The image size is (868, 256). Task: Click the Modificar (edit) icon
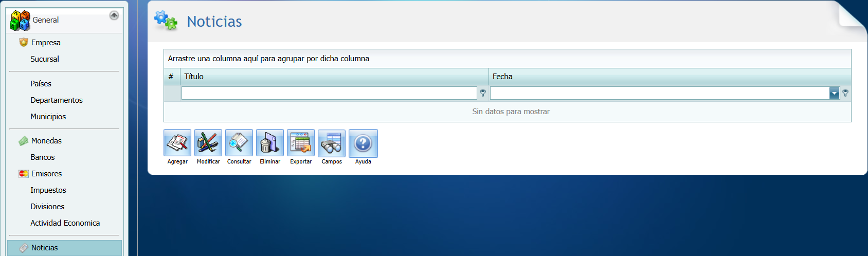(x=208, y=142)
